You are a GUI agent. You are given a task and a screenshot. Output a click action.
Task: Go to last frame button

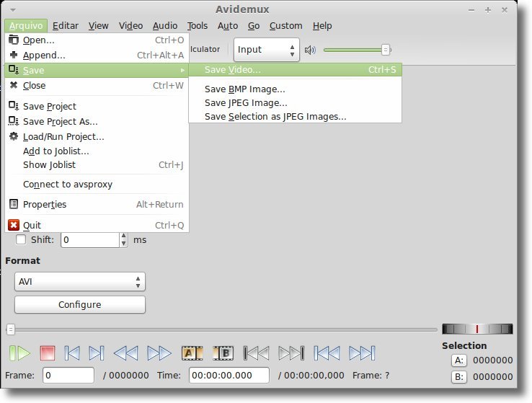click(x=362, y=353)
